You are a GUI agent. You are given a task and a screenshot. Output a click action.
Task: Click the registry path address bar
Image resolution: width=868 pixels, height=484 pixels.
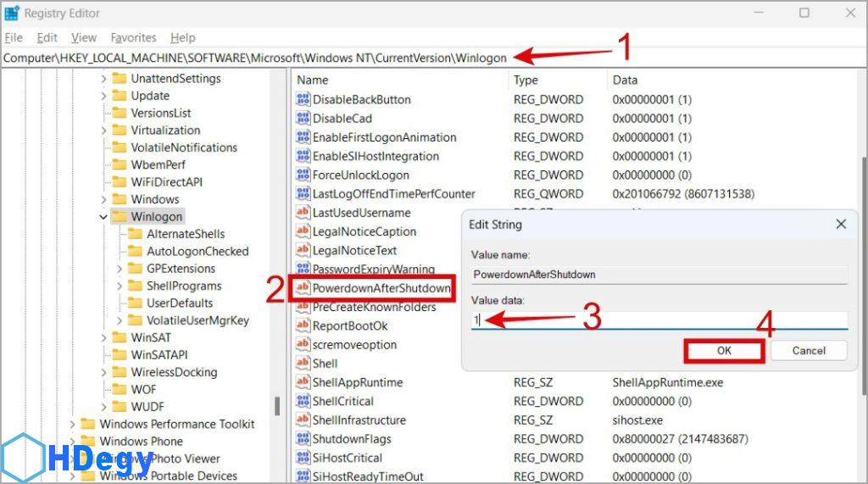(x=254, y=58)
